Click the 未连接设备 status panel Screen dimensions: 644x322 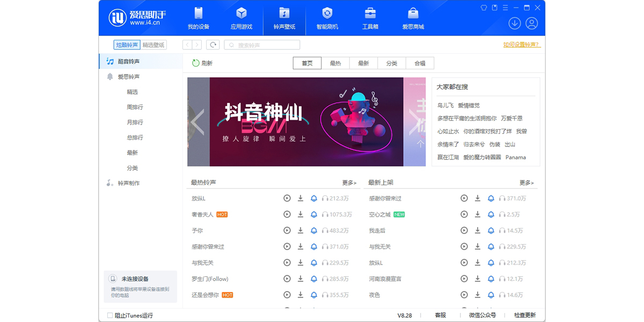[x=141, y=287]
